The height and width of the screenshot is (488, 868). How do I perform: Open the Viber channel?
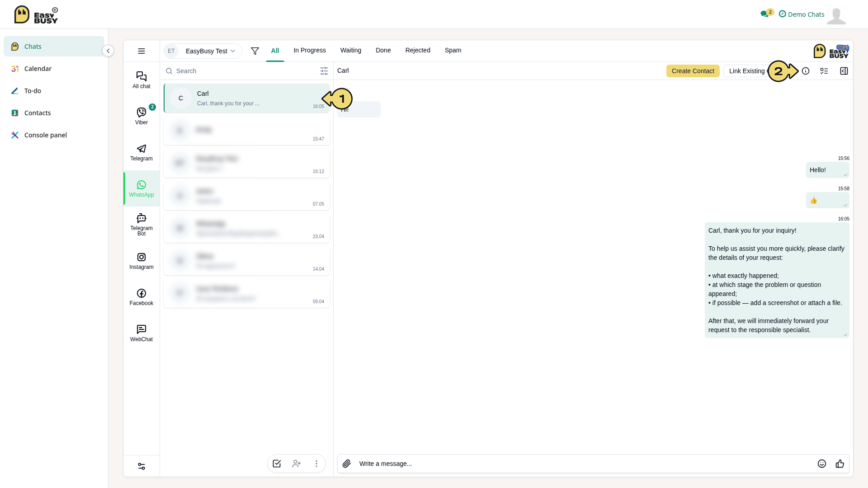click(142, 116)
